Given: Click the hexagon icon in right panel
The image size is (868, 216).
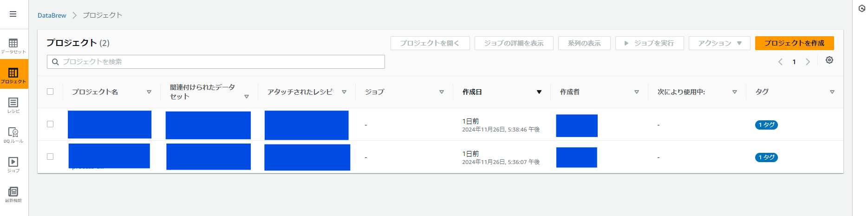Looking at the screenshot, I should [862, 8].
